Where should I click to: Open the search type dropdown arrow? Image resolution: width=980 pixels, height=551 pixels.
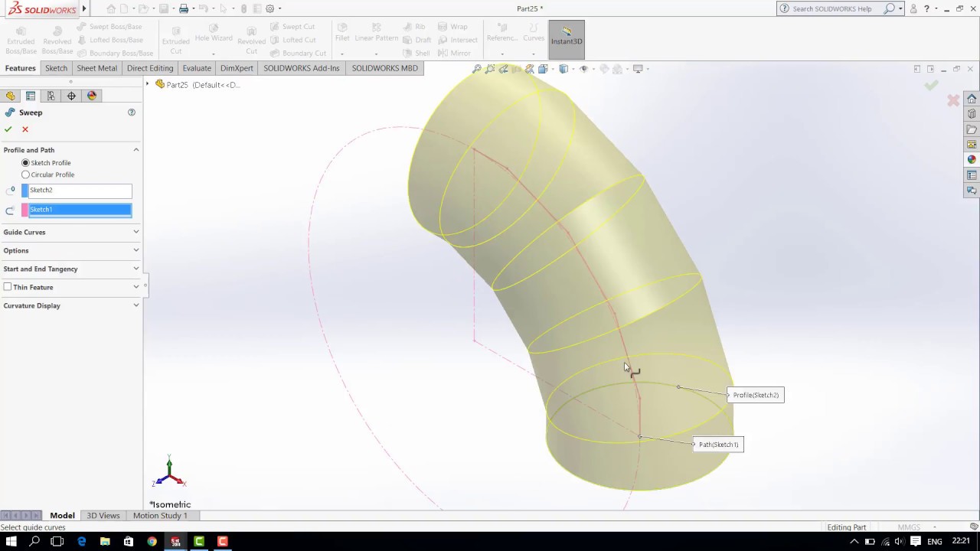click(900, 8)
